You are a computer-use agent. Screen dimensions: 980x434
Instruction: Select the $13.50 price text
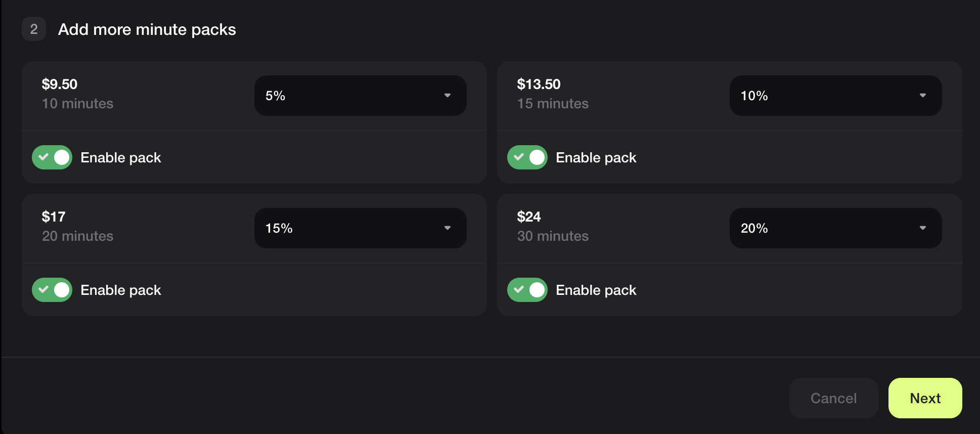pyautogui.click(x=539, y=84)
